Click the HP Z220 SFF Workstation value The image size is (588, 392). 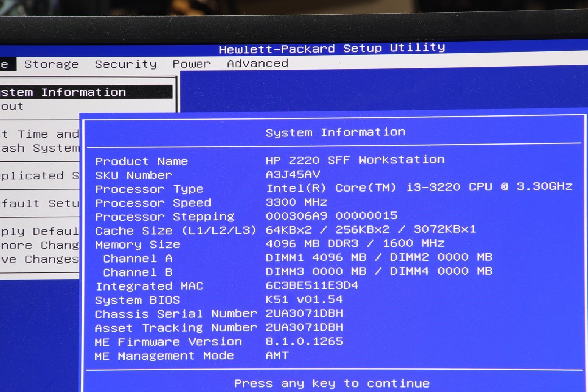(355, 160)
